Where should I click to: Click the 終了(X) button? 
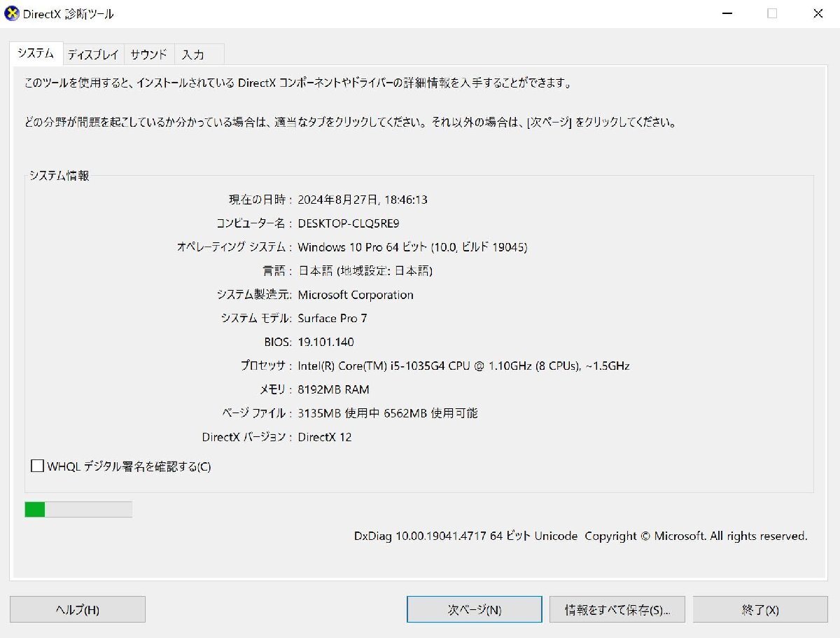[x=760, y=609]
